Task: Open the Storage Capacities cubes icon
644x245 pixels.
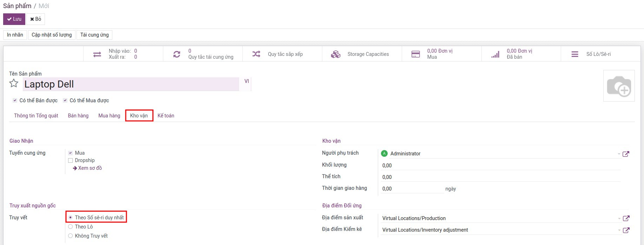Action: (x=336, y=54)
